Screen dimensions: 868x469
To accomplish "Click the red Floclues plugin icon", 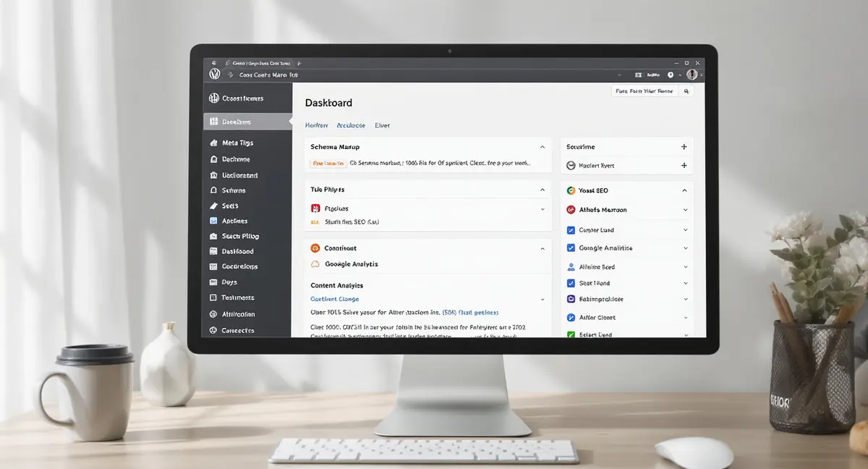I will point(315,208).
